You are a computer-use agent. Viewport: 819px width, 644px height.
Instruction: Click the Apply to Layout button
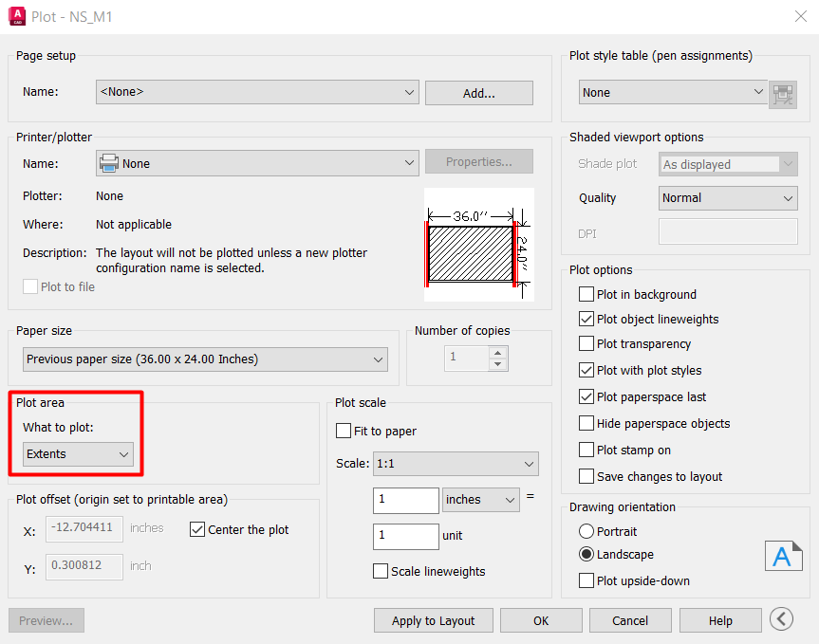(433, 620)
